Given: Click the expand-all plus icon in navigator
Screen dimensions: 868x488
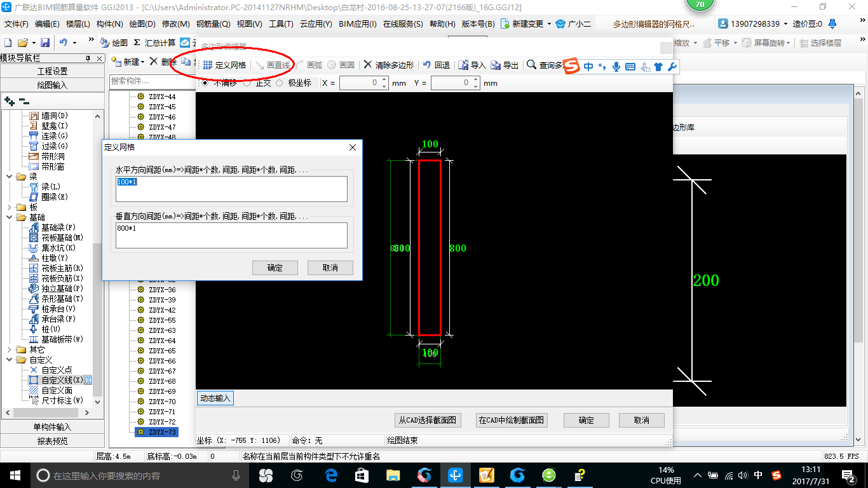Looking at the screenshot, I should pyautogui.click(x=10, y=101).
